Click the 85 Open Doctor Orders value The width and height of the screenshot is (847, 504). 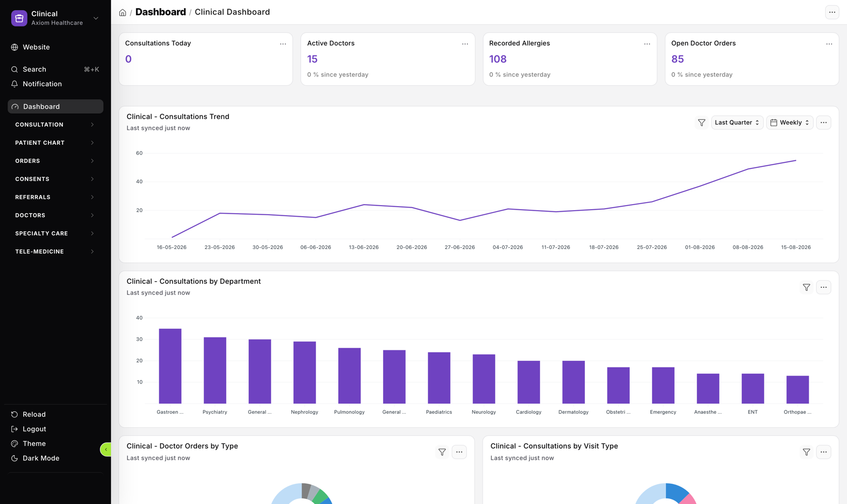point(678,59)
